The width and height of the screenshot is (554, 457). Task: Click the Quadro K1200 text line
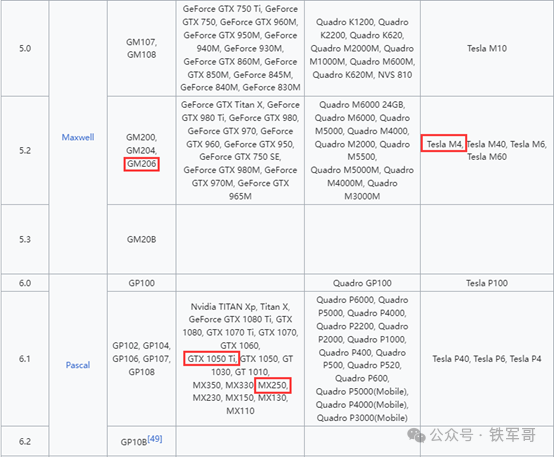coord(362,22)
